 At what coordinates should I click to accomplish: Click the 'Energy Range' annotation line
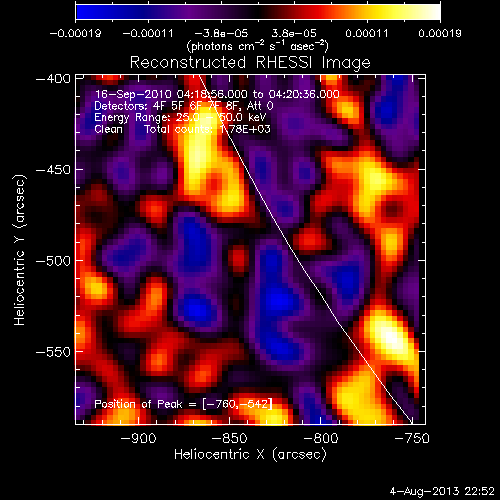point(180,118)
